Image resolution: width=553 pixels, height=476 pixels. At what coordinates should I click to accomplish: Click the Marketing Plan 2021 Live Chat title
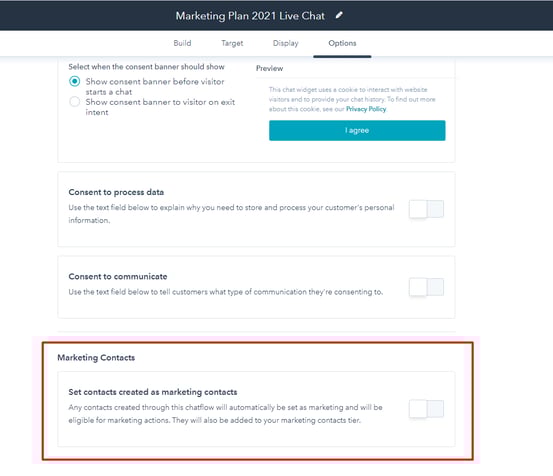pyautogui.click(x=250, y=16)
